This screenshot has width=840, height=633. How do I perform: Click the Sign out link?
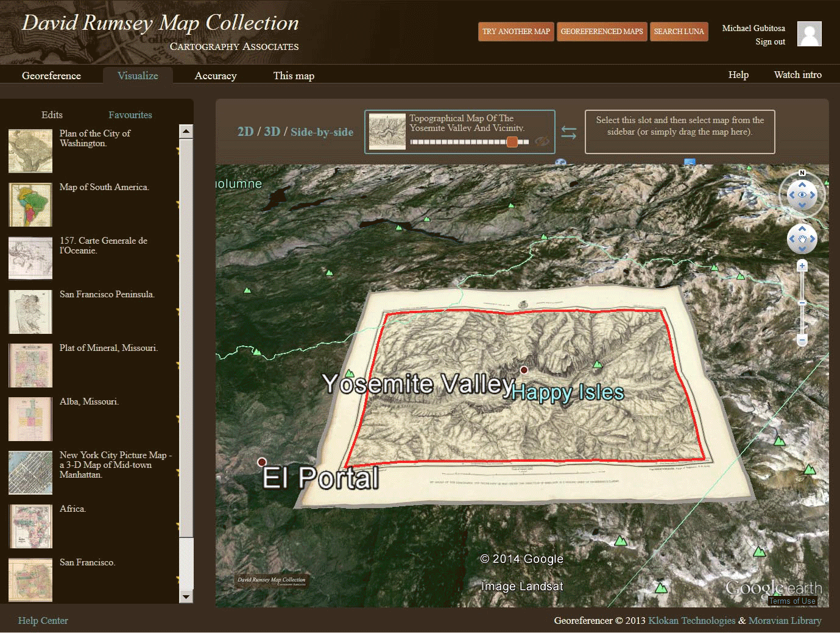(770, 41)
